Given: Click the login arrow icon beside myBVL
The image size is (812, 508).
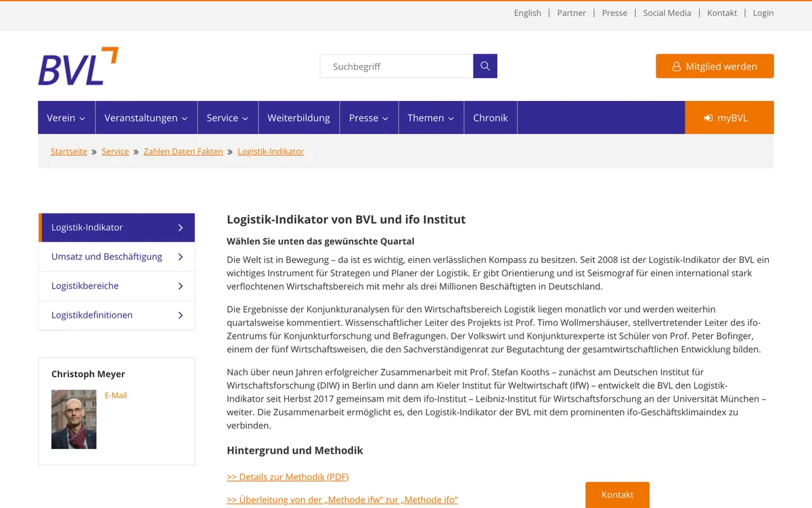Looking at the screenshot, I should click(708, 118).
